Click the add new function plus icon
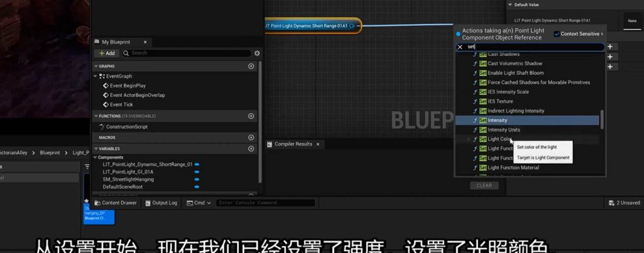This screenshot has width=644, height=253. (251, 116)
